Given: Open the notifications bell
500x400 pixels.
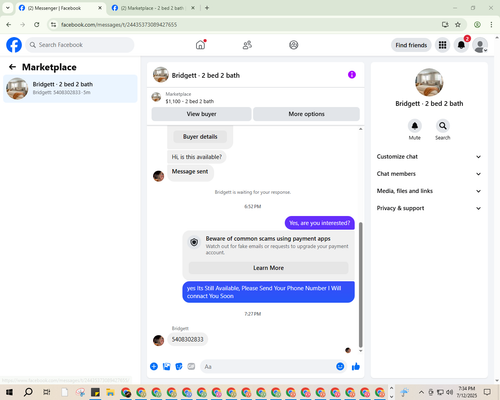Looking at the screenshot, I should pos(461,45).
